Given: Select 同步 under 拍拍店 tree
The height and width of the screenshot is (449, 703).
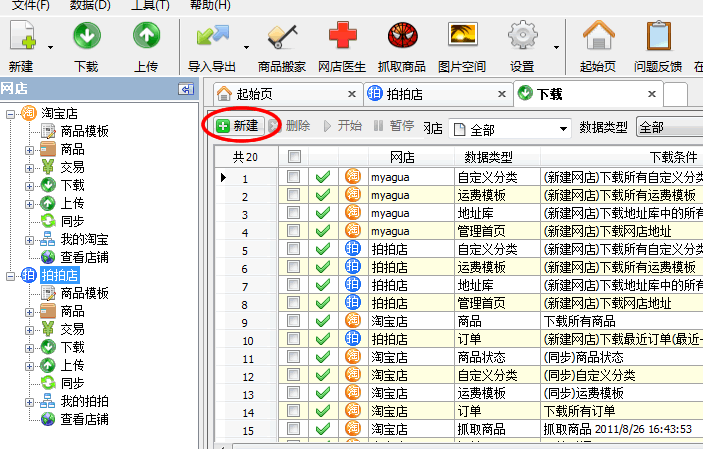Looking at the screenshot, I should click(72, 383).
